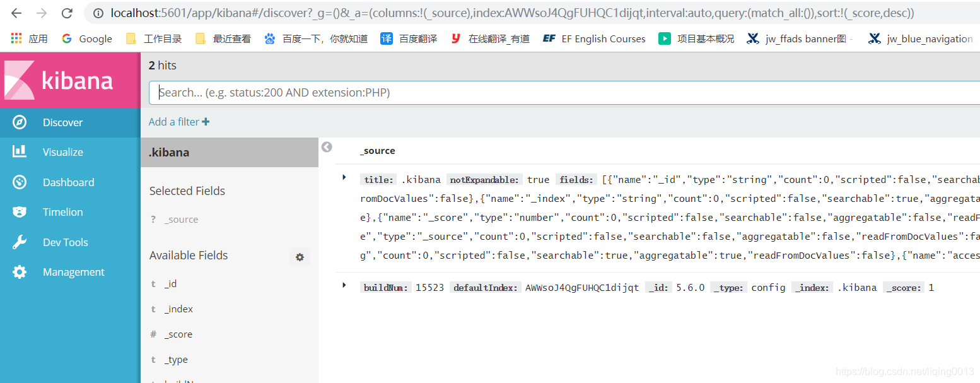Click the _source column header
The width and height of the screenshot is (980, 383).
tap(377, 151)
